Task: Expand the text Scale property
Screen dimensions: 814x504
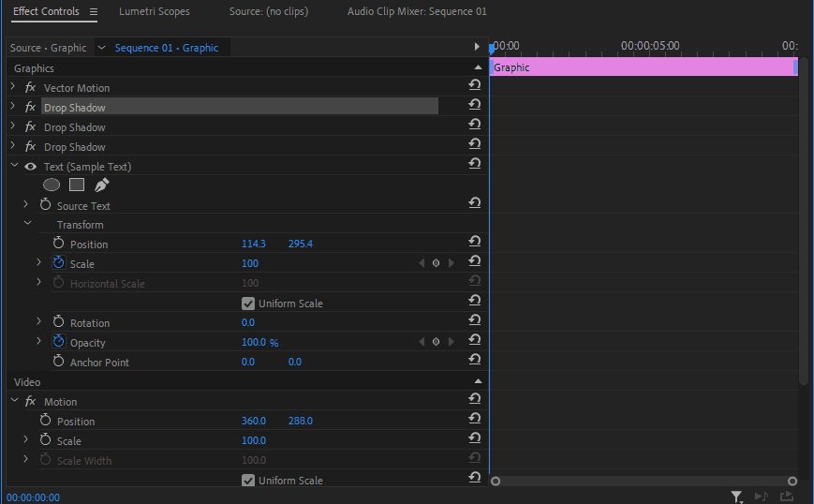Action: coord(39,262)
